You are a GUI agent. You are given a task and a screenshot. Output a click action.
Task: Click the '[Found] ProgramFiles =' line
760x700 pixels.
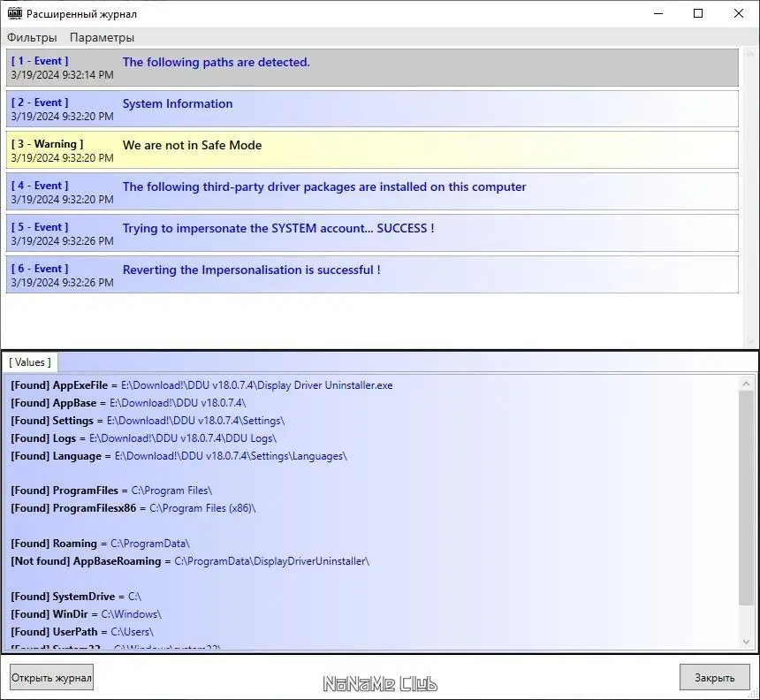click(x=111, y=491)
